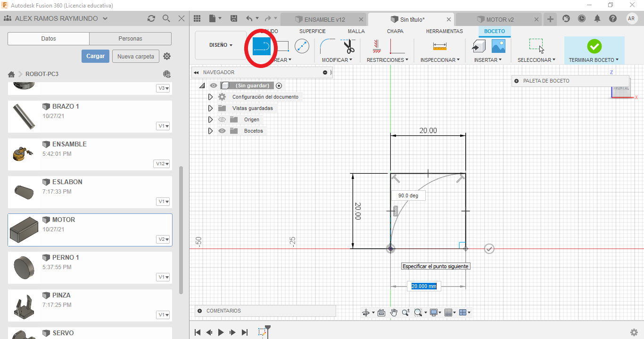Search in the data panel
This screenshot has height=339, width=644.
point(166,18)
